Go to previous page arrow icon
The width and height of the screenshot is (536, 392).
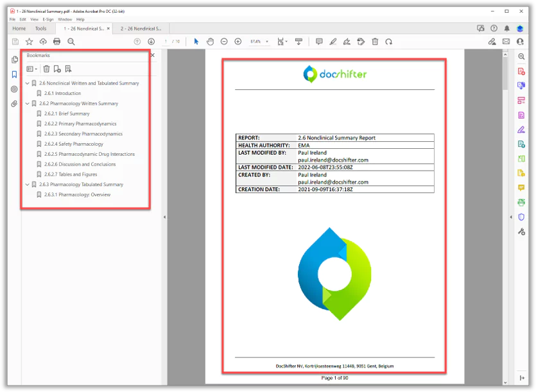(x=137, y=42)
